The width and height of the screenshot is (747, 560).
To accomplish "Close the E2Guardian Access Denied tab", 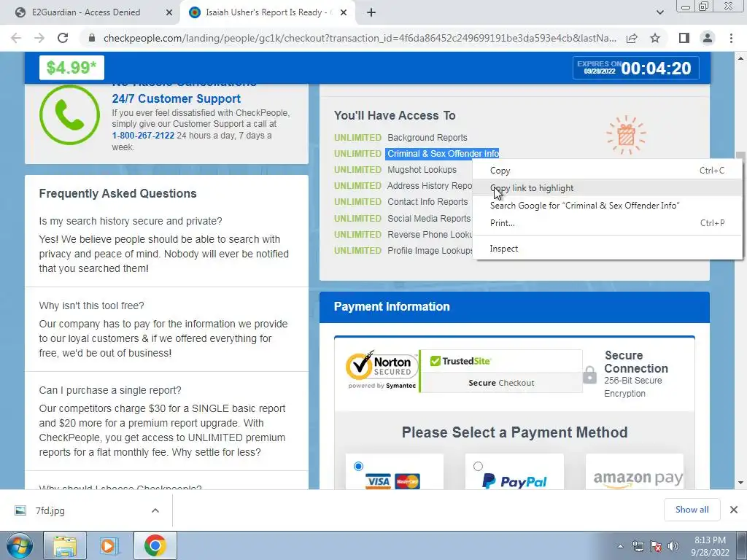I will click(169, 12).
